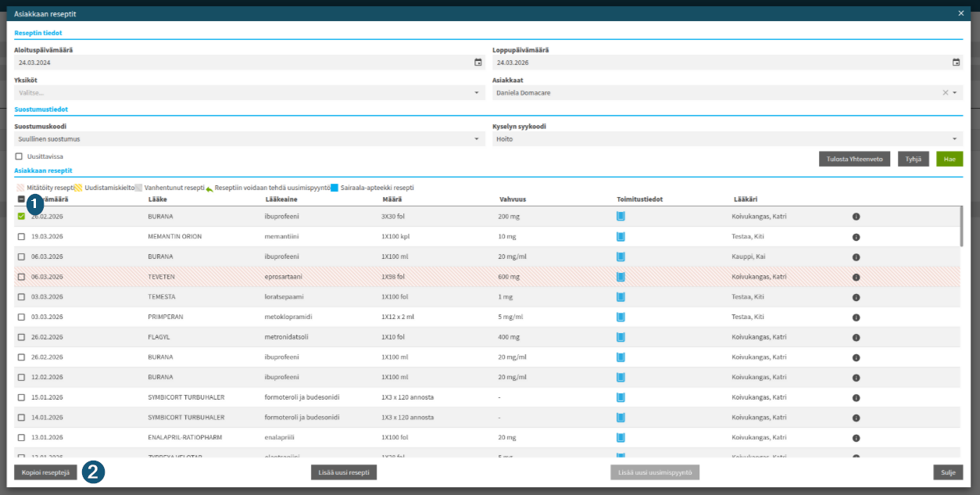Expand the Asiakkaat dropdown arrow

(954, 92)
